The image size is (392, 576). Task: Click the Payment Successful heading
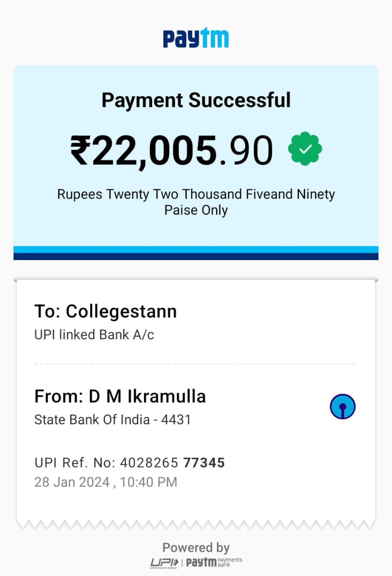[x=196, y=100]
